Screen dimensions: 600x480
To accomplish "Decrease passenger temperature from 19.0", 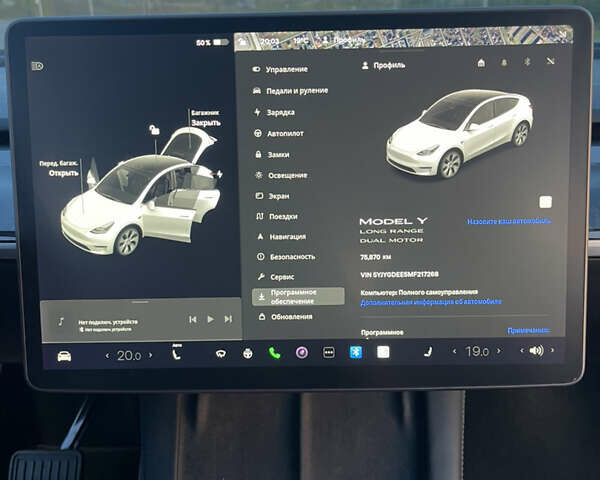I will click(x=454, y=351).
